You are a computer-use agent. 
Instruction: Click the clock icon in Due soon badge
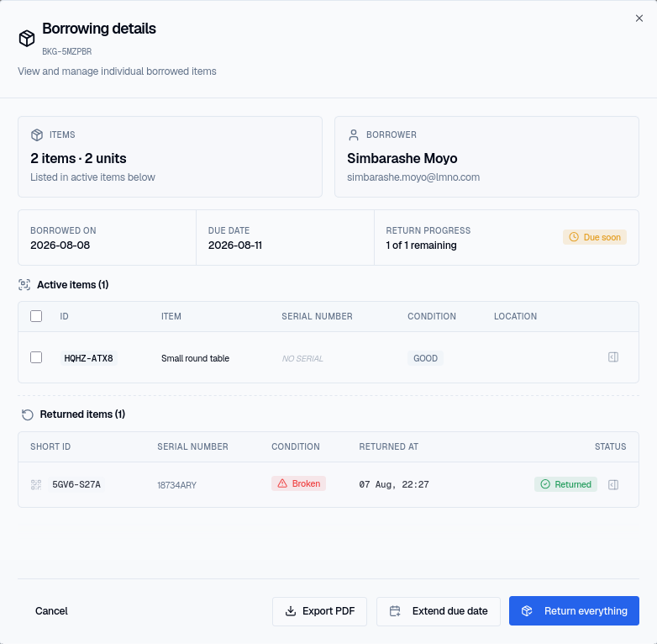[574, 237]
